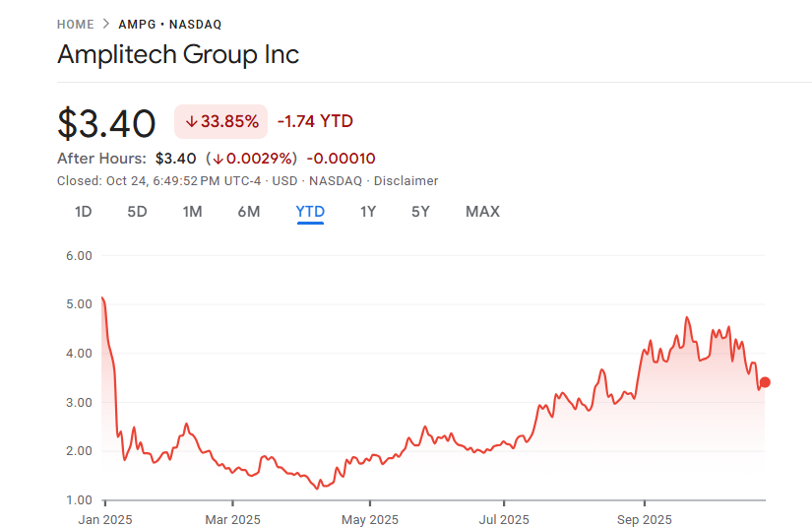Select the 5D time range tab
812x527 pixels.
pyautogui.click(x=137, y=212)
